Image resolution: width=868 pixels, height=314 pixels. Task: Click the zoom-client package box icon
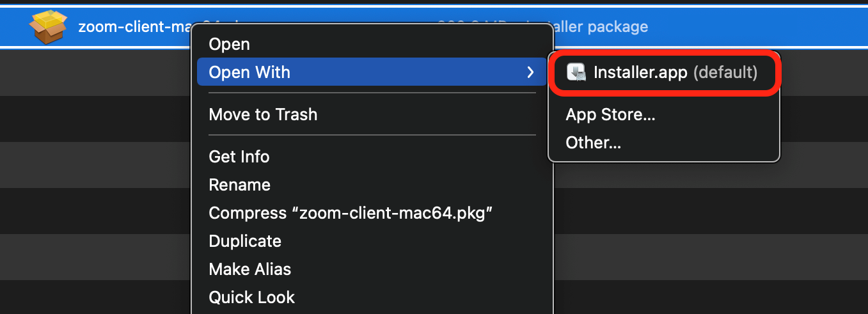pyautogui.click(x=48, y=27)
